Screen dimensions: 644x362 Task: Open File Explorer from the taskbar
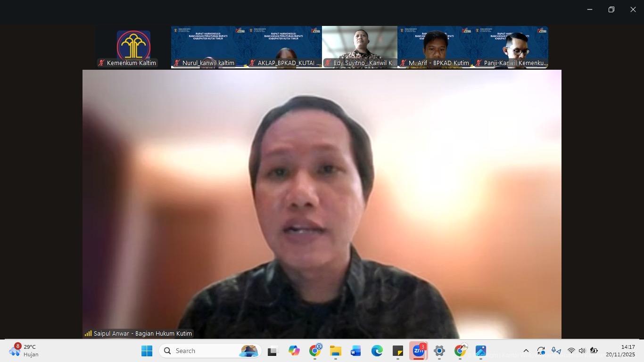coord(335,351)
